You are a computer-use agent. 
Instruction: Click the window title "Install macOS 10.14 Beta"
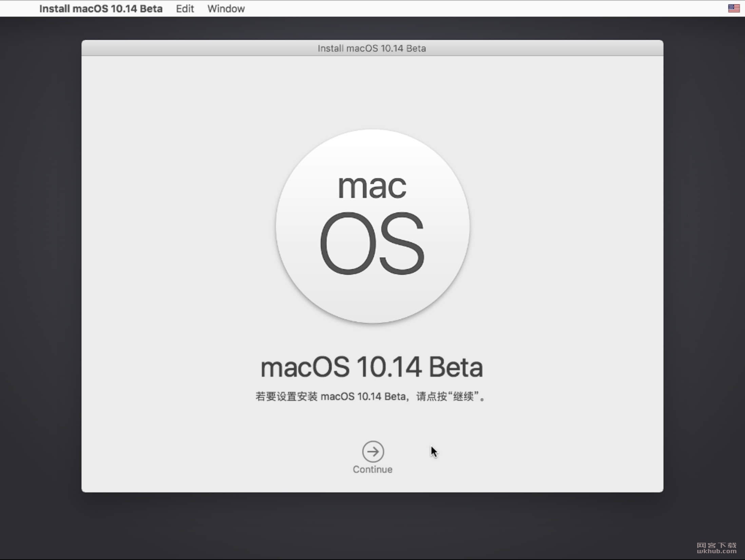tap(372, 48)
